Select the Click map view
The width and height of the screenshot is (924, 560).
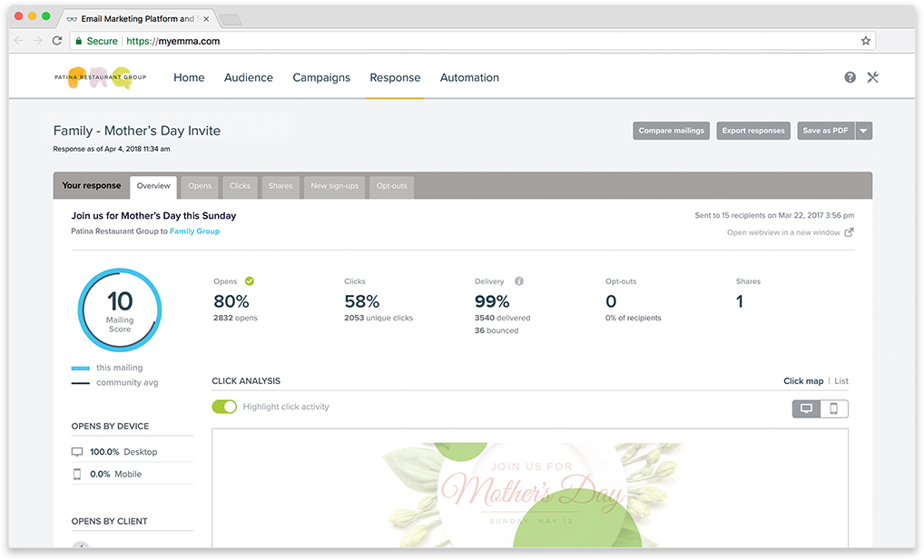click(803, 381)
